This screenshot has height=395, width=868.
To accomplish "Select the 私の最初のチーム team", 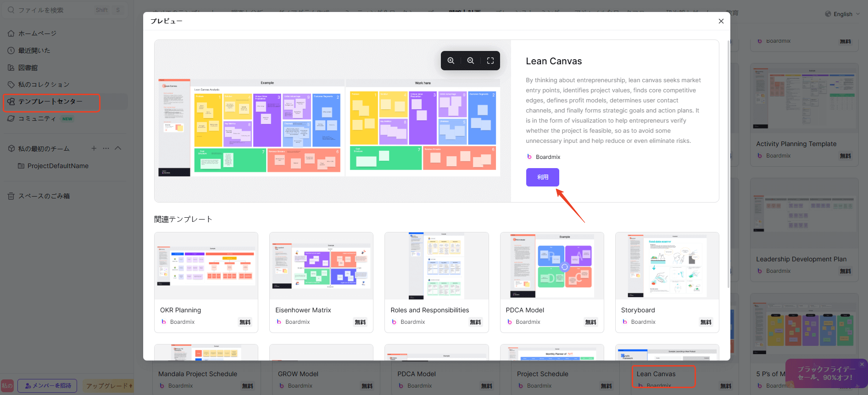I will [44, 149].
